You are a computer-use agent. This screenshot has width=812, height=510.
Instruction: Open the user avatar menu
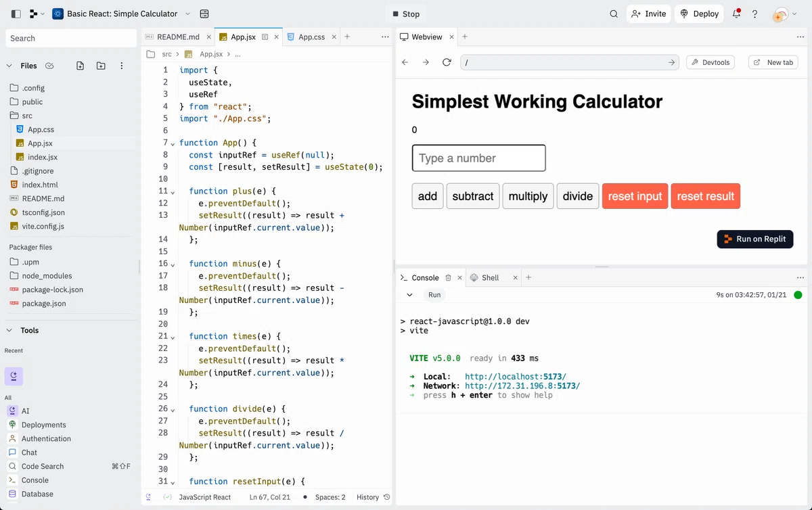click(781, 14)
